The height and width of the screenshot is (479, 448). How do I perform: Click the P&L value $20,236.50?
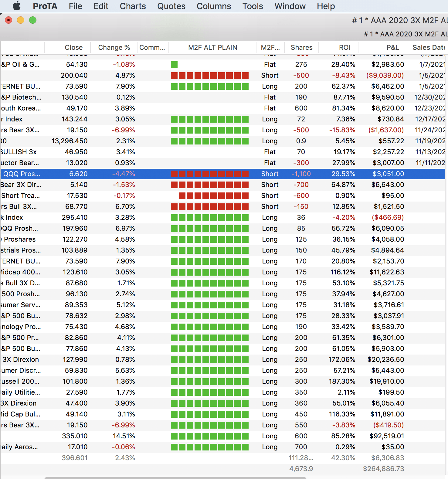click(385, 360)
